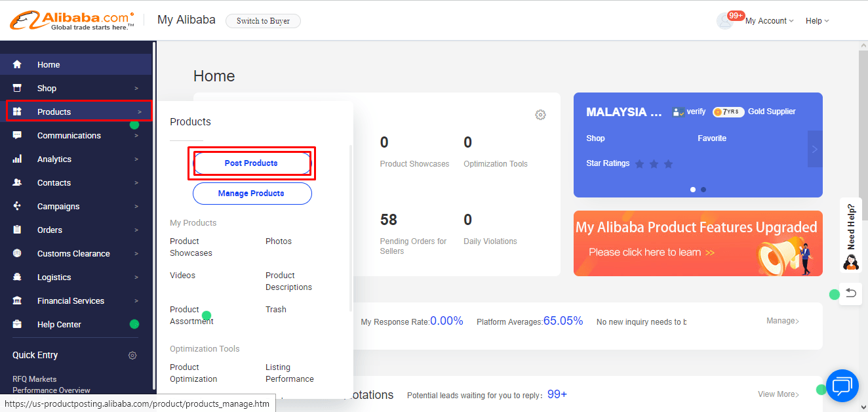Click the gear icon beside Quick Entry
This screenshot has height=412, width=868.
(132, 356)
